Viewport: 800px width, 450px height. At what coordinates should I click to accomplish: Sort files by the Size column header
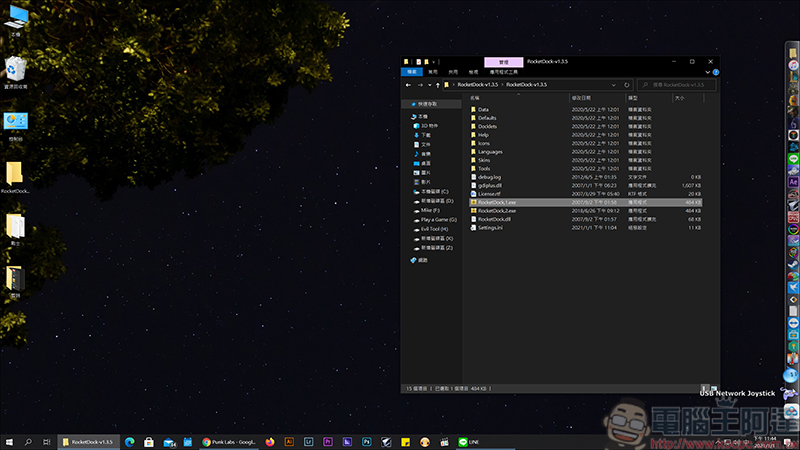click(688, 98)
